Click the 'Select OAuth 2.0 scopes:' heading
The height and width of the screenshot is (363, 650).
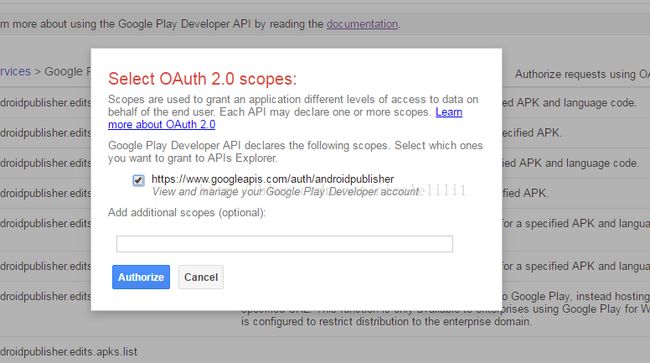[203, 79]
